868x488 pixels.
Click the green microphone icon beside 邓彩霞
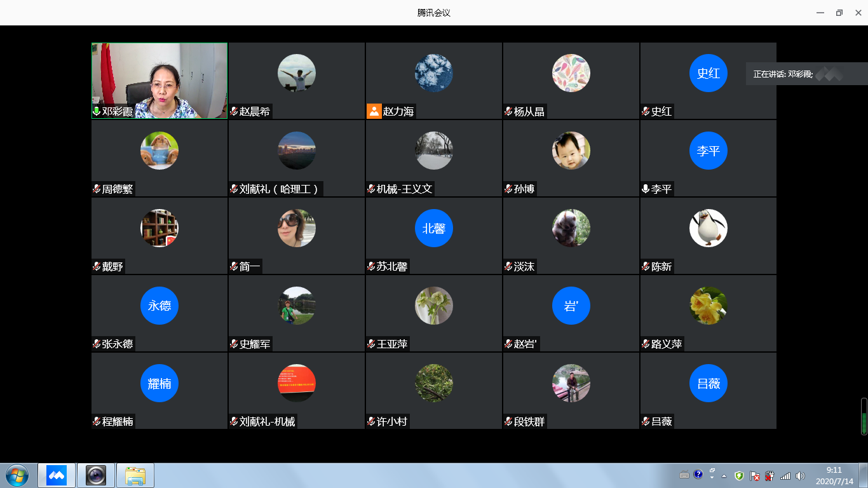point(97,111)
